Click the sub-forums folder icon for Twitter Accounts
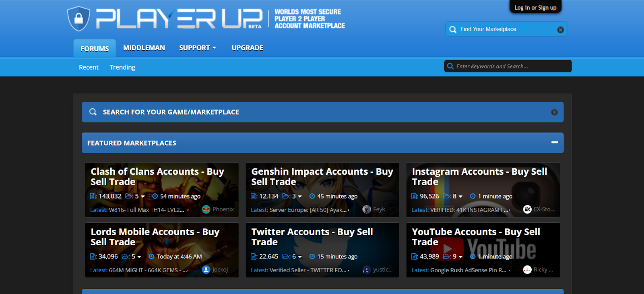644x294 pixels. click(x=286, y=257)
